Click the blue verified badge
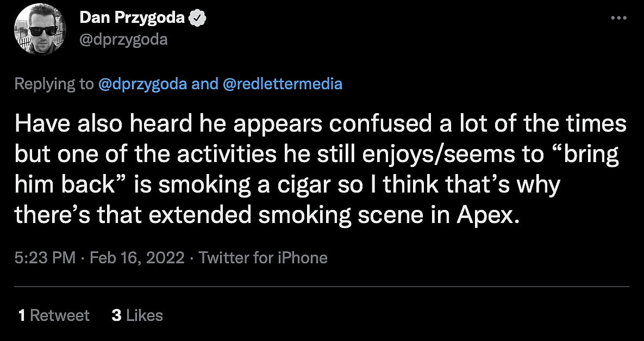 (197, 18)
